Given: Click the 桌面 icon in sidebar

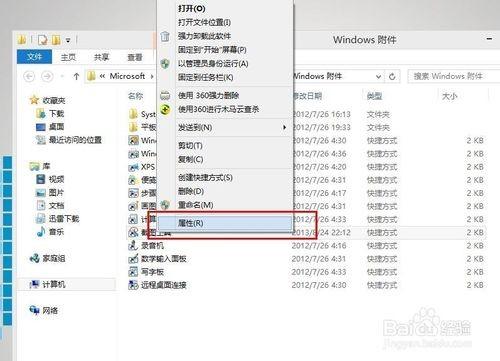Looking at the screenshot, I should click(41, 127).
